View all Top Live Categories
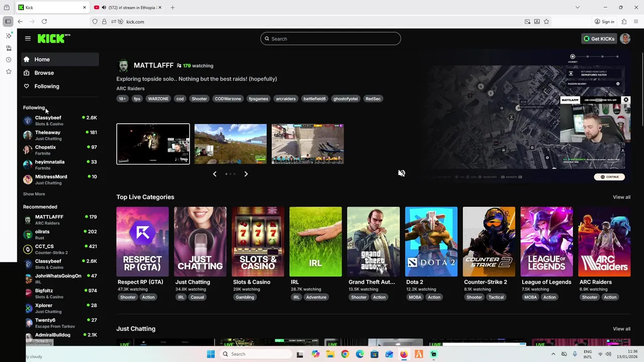Image resolution: width=644 pixels, height=362 pixels. pyautogui.click(x=621, y=197)
